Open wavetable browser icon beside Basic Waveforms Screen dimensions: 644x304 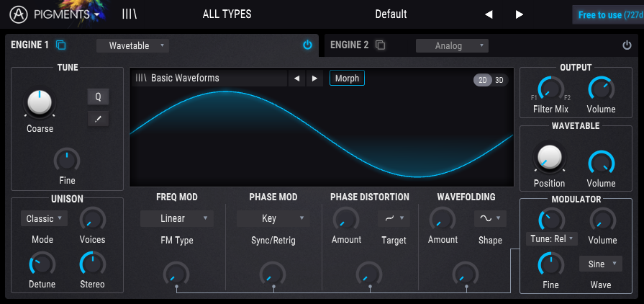141,78
